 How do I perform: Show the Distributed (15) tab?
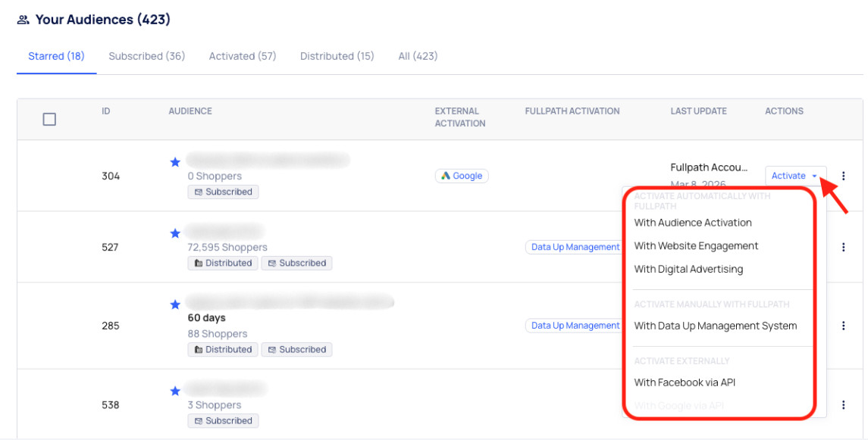pos(337,56)
